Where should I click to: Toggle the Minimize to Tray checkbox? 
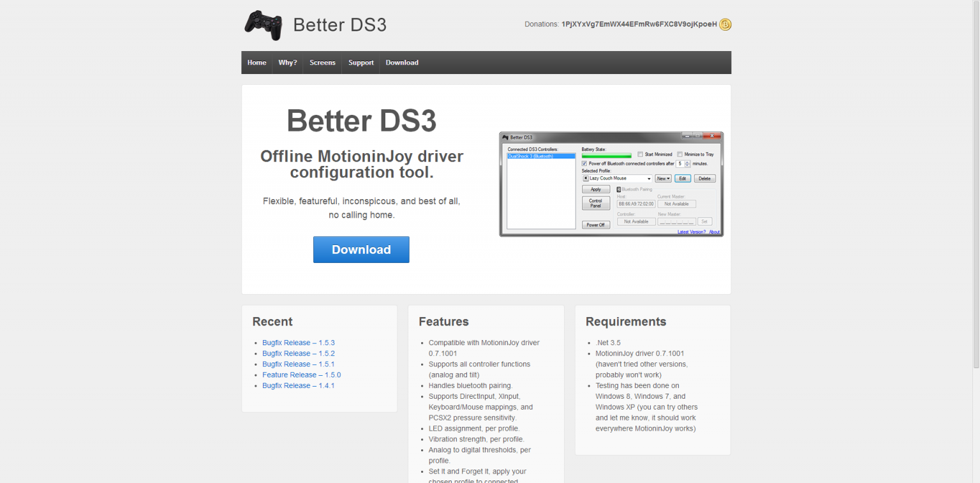pos(679,154)
